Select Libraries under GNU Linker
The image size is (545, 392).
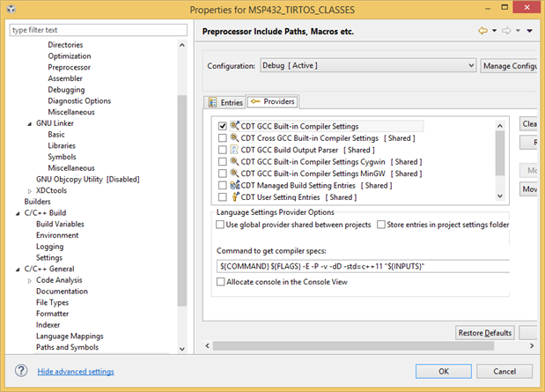point(62,145)
